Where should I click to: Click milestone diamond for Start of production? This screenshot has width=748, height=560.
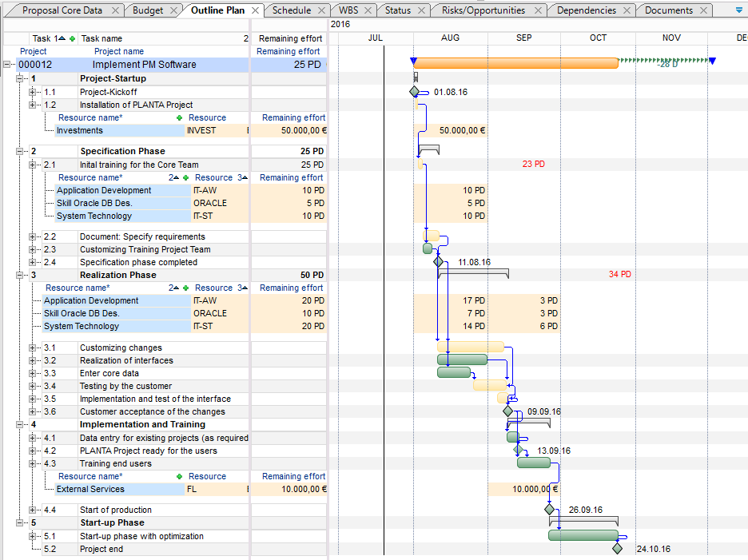(549, 509)
